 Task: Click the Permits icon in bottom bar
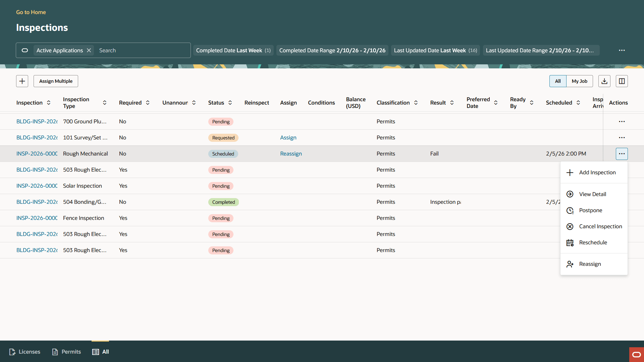tap(55, 352)
